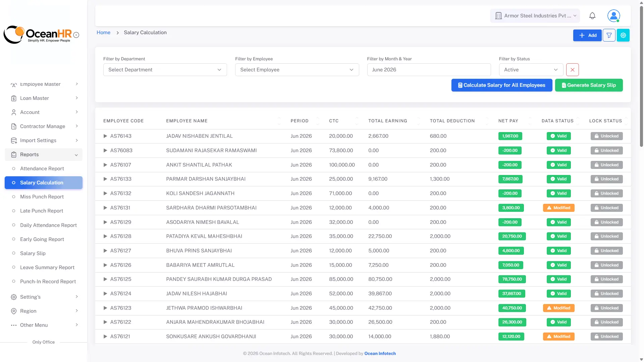The height and width of the screenshot is (362, 644).
Task: Toggle the sidebar pin circle next to logo
Action: 76,35
